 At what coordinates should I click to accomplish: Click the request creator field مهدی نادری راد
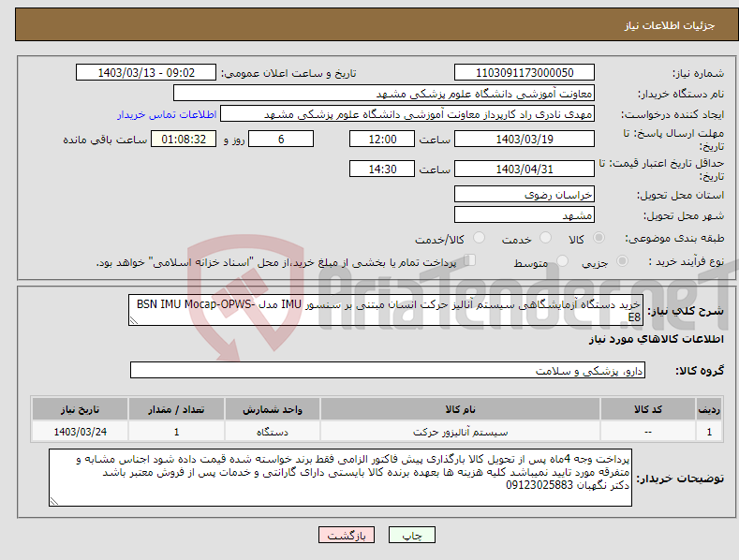coord(407,114)
